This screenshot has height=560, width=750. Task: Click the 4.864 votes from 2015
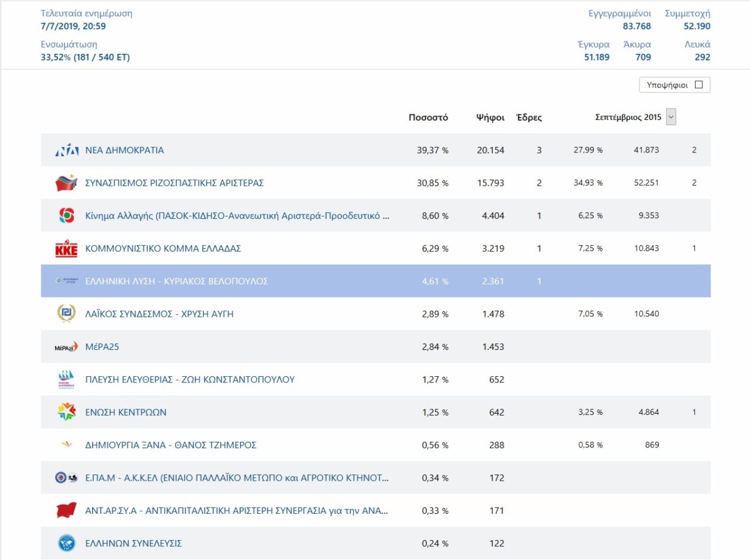pyautogui.click(x=648, y=412)
